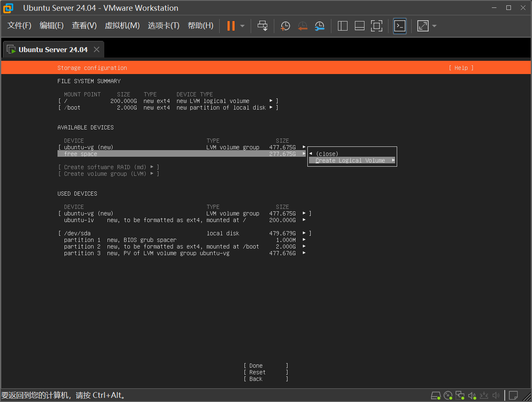The image size is (532, 402).
Task: Expand arrow next to partition 3 477.676G
Action: tap(304, 253)
